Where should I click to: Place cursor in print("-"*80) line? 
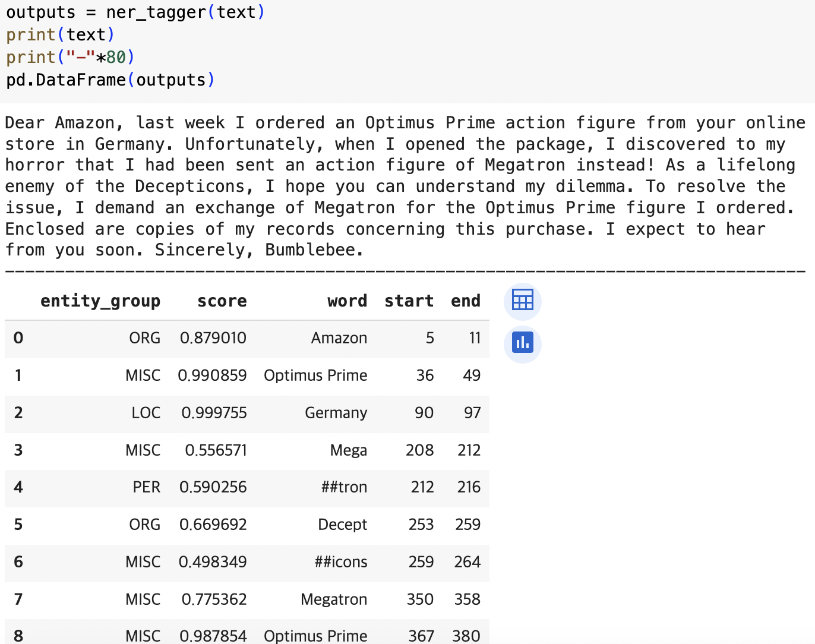pyautogui.click(x=71, y=57)
